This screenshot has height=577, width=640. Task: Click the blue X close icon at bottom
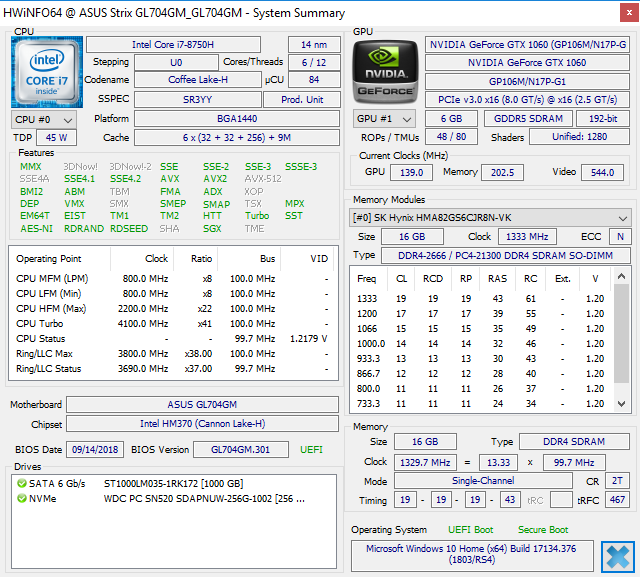[x=618, y=557]
